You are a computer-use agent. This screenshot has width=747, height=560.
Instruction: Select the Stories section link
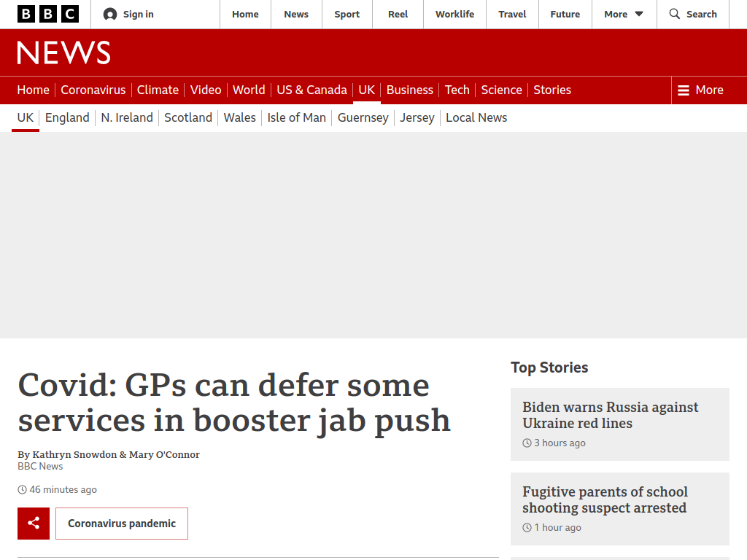point(552,90)
